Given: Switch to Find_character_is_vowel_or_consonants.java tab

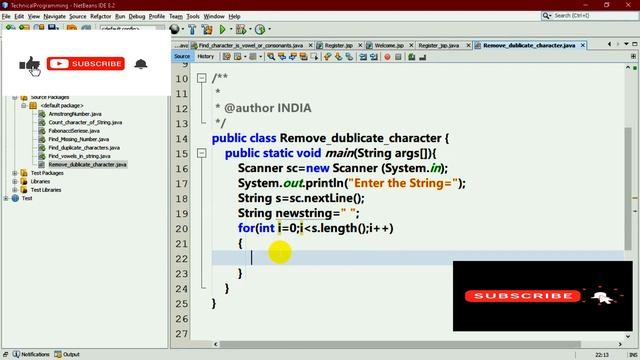Looking at the screenshot, I should 251,45.
